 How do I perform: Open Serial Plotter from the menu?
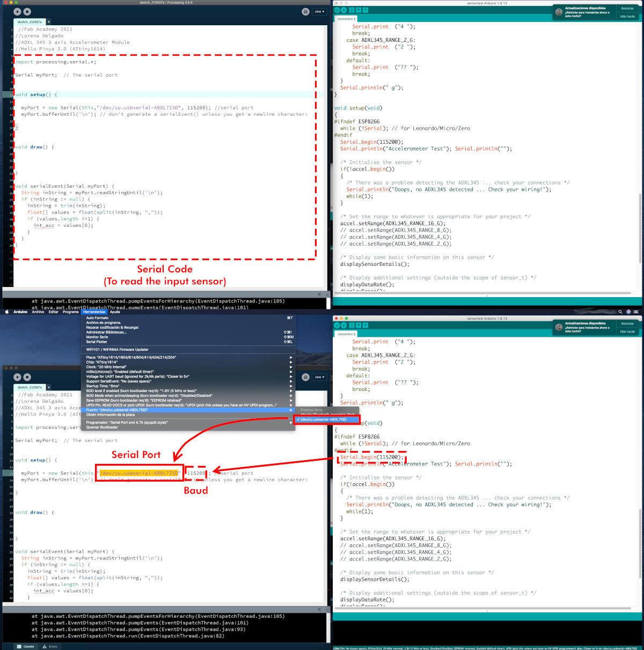coord(189,342)
